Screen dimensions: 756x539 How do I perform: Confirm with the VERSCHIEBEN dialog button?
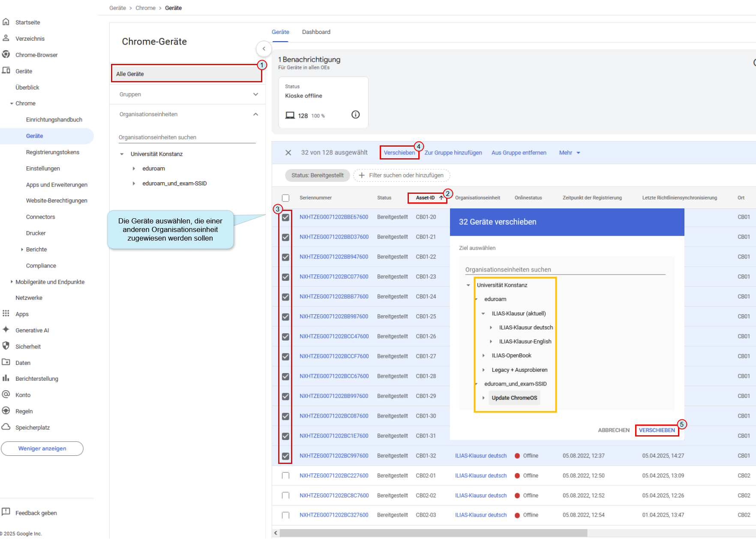(657, 430)
